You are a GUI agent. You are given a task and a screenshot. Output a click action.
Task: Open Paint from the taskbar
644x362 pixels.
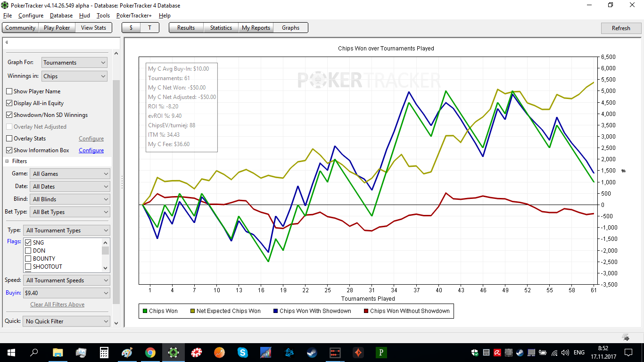[x=127, y=352]
